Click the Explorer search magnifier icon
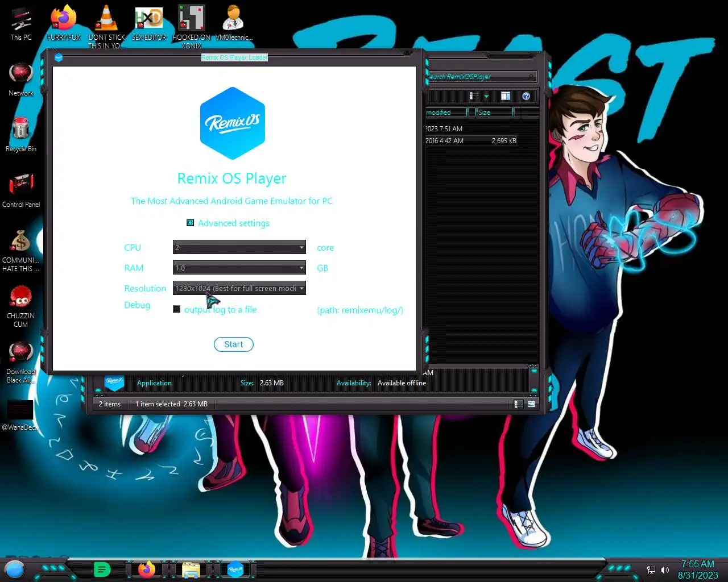Image resolution: width=728 pixels, height=582 pixels. click(x=531, y=77)
